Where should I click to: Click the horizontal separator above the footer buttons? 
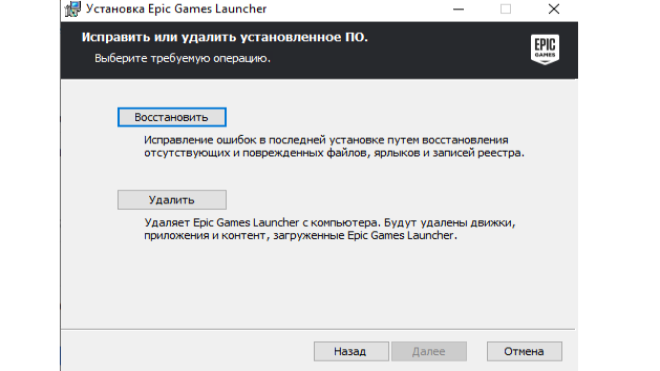(318, 329)
